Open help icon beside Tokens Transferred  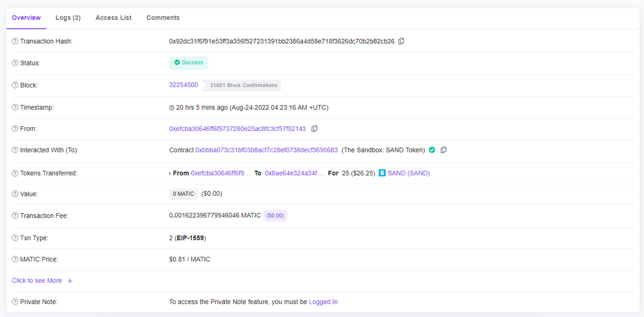(15, 173)
